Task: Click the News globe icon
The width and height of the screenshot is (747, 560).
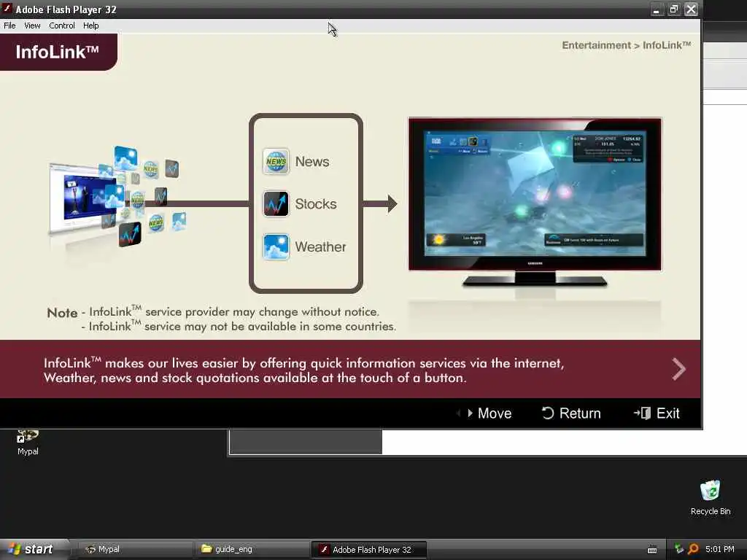Action: click(x=276, y=161)
